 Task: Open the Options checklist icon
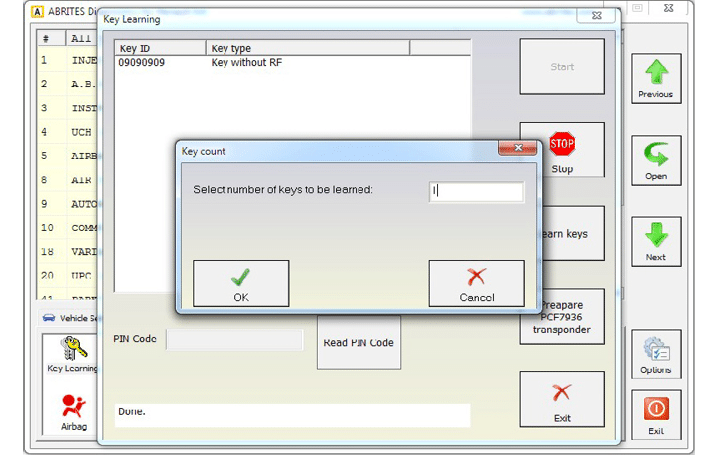click(x=655, y=354)
